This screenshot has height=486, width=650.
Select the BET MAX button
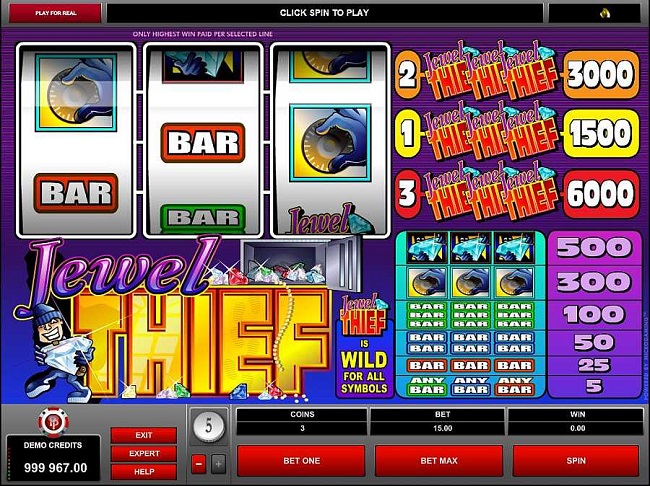click(x=439, y=461)
